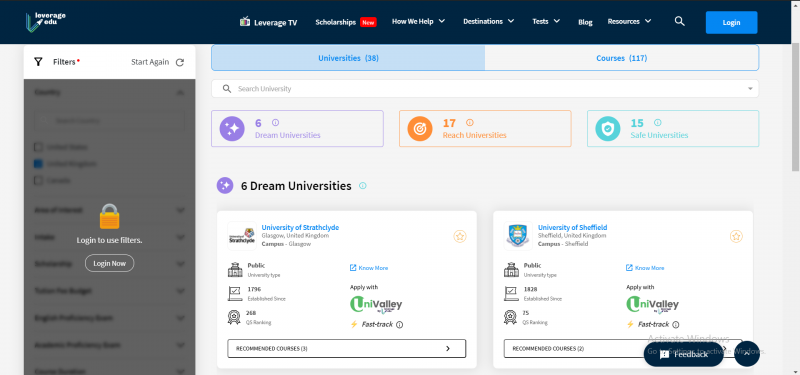Click the Fast-track info icon on Sheffield card
The height and width of the screenshot is (375, 800).
(676, 325)
